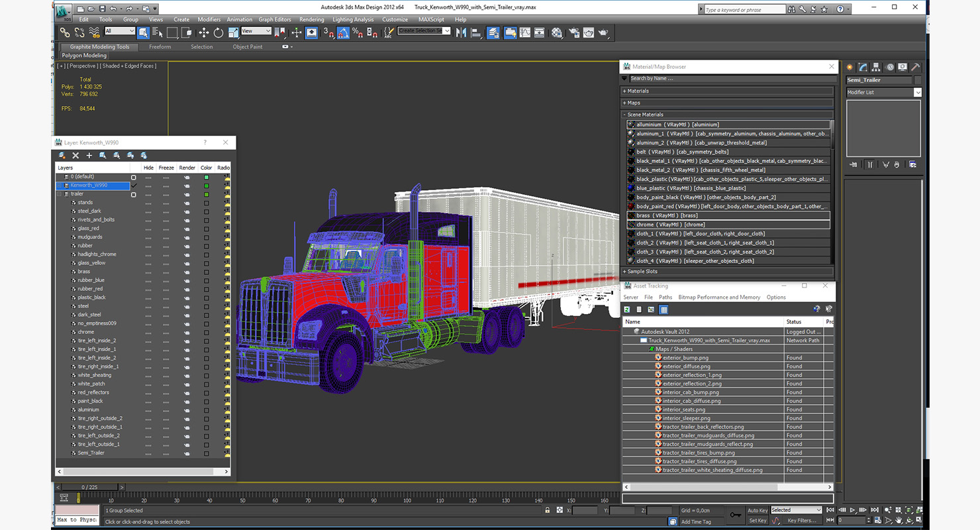The width and height of the screenshot is (980, 530).
Task: Open the Create command panel tab
Action: coord(850,67)
